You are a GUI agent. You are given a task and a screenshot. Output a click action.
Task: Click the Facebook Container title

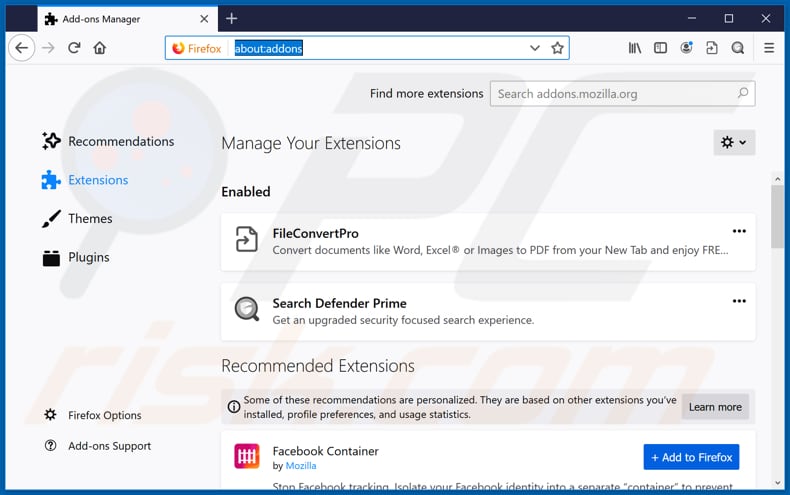pos(325,451)
